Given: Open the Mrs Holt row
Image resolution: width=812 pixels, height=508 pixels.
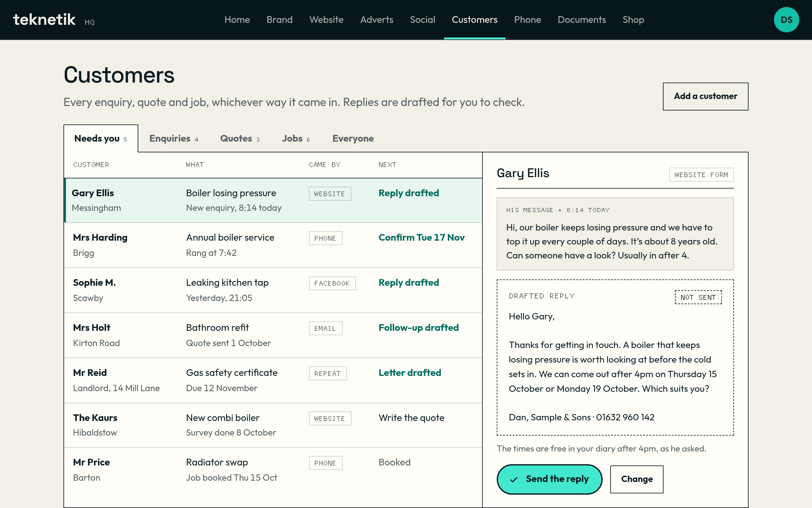Looking at the screenshot, I should [x=273, y=335].
